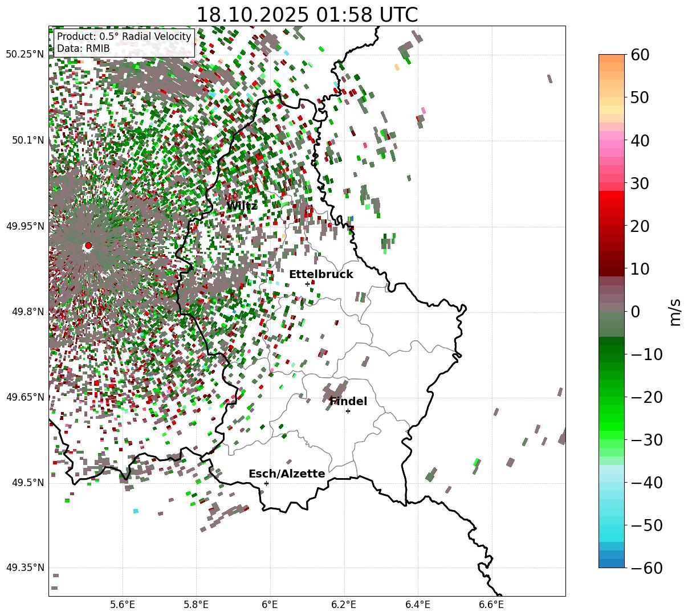Select the Wiltz city label

tap(242, 206)
